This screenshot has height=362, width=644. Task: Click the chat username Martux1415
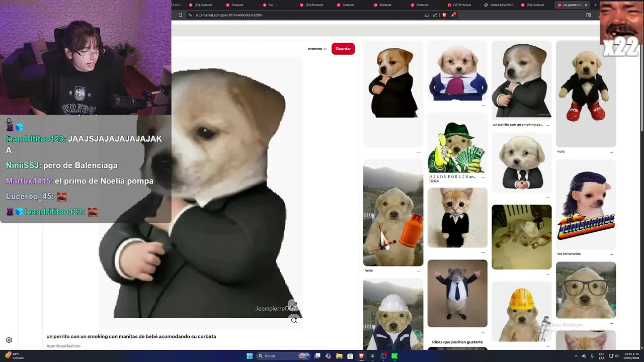tap(29, 181)
